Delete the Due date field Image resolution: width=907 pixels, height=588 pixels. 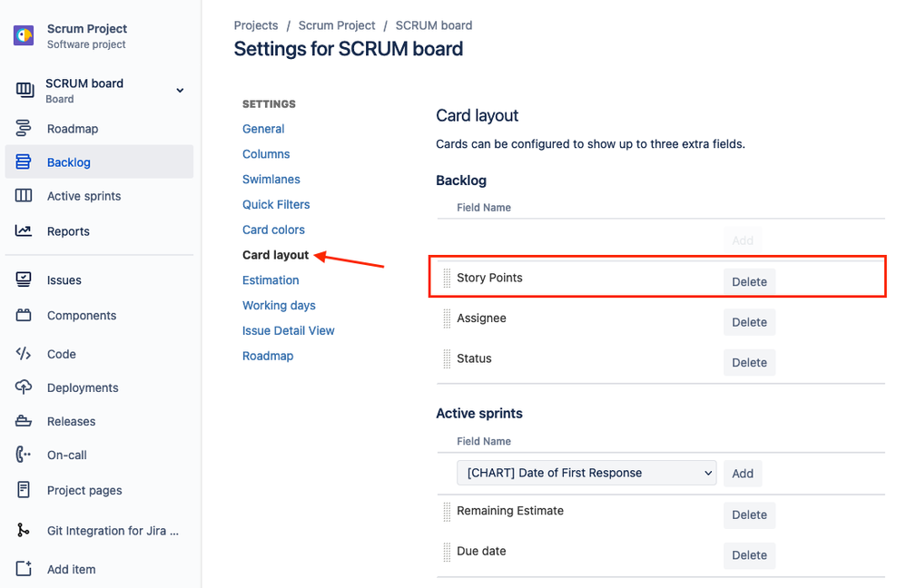point(749,555)
